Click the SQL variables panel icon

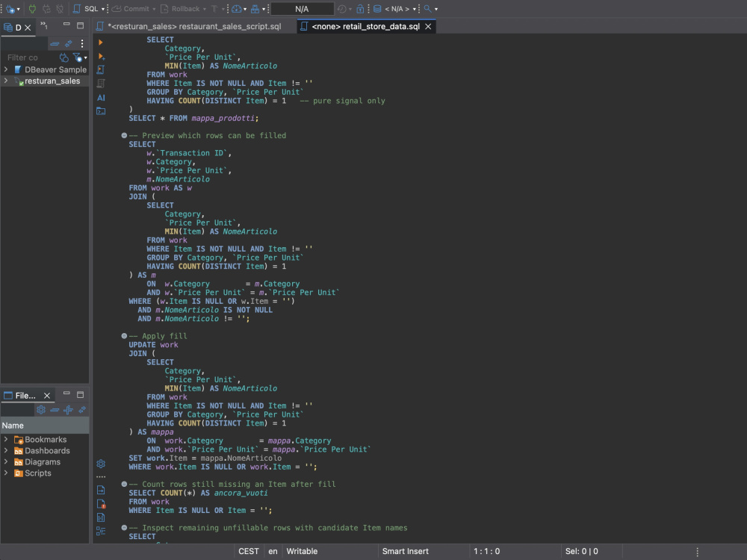pos(101,517)
